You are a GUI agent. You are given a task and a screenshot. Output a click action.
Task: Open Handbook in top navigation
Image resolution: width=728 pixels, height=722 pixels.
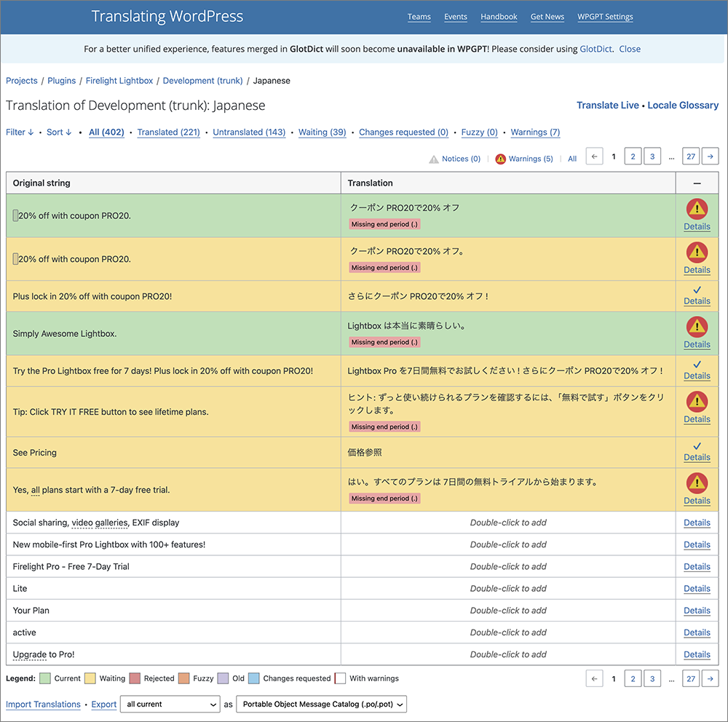click(499, 17)
